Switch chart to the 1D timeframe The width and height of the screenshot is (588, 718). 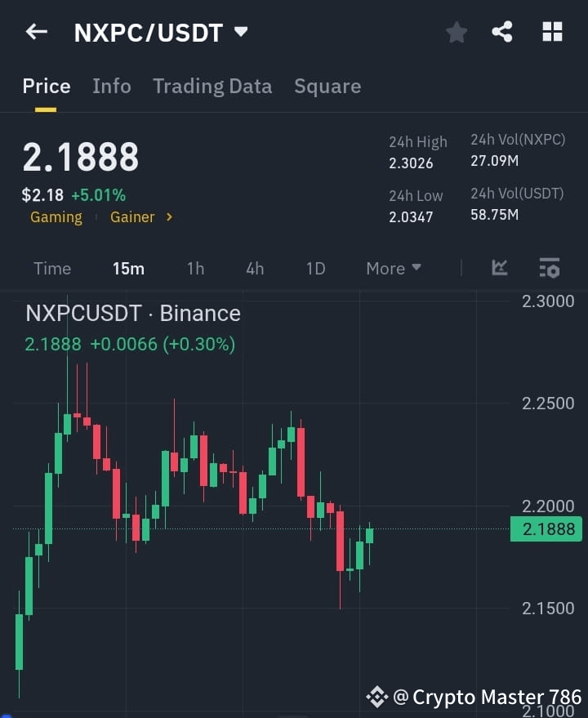(x=315, y=268)
